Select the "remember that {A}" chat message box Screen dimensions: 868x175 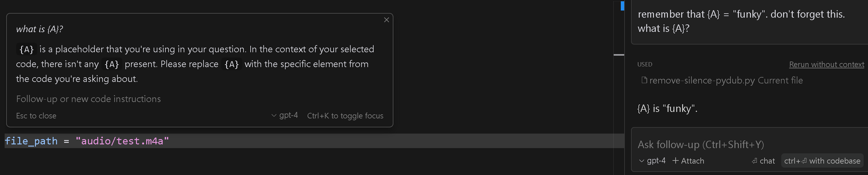(749, 21)
